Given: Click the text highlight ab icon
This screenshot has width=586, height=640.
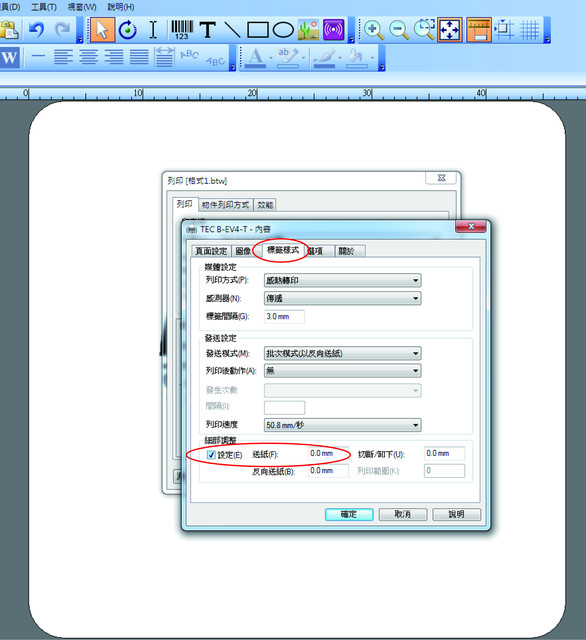Looking at the screenshot, I should pos(288,57).
